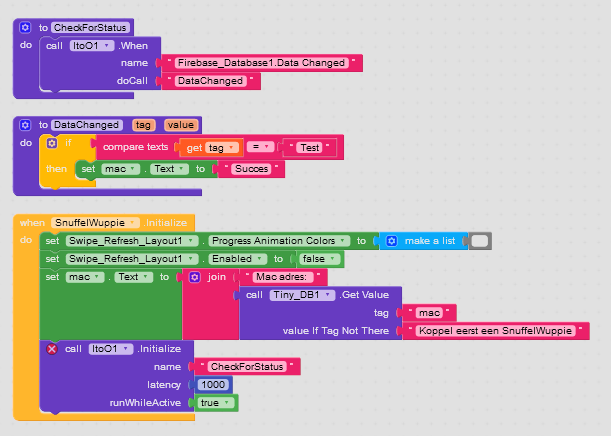Toggle the false boolean dropdown
611x436 pixels.
point(319,259)
